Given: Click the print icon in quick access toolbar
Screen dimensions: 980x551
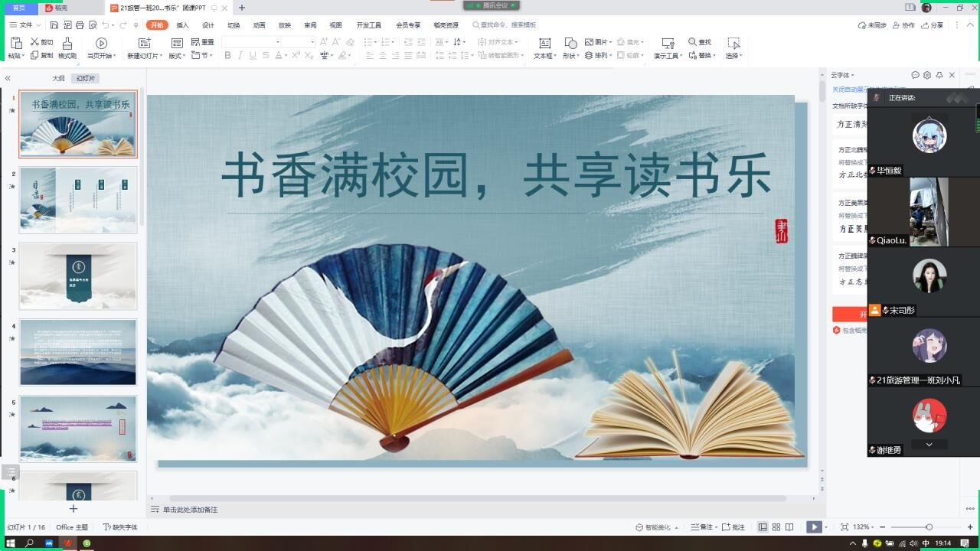Looking at the screenshot, I should [x=80, y=25].
